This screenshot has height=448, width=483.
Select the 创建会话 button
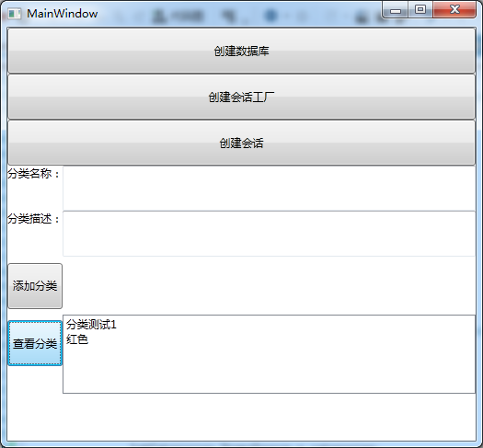241,143
